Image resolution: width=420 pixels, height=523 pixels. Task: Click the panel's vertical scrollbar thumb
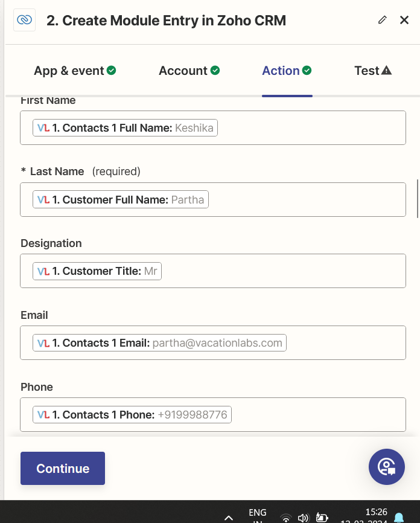pos(418,198)
